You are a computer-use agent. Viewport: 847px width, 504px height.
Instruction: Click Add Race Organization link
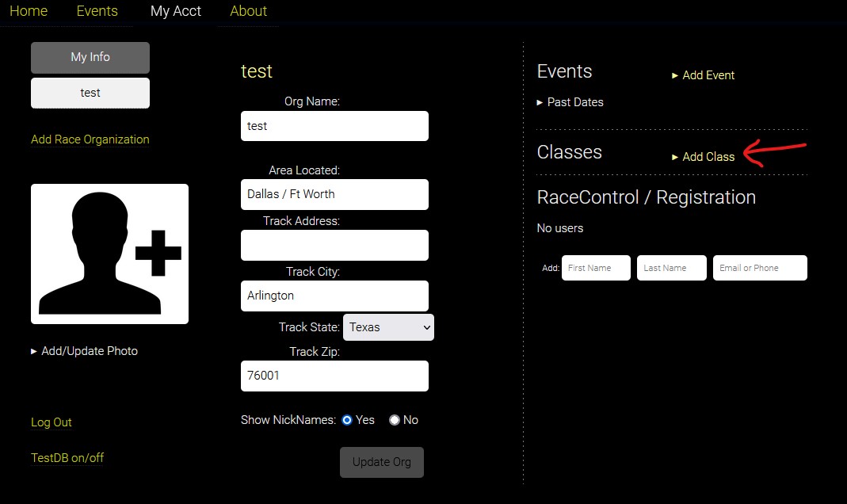coord(90,139)
